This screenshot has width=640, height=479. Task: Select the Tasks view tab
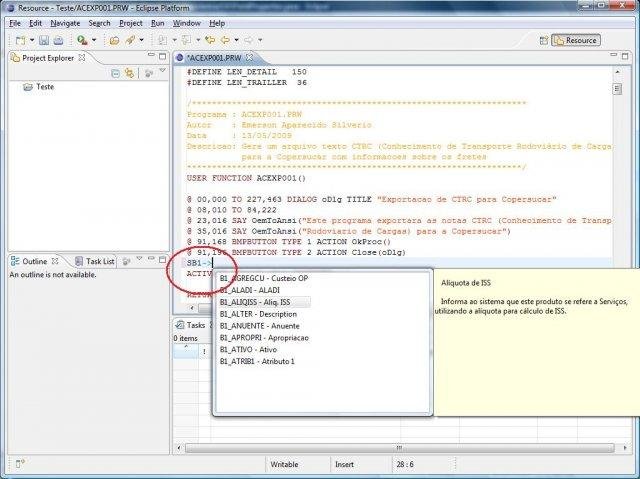tap(190, 325)
